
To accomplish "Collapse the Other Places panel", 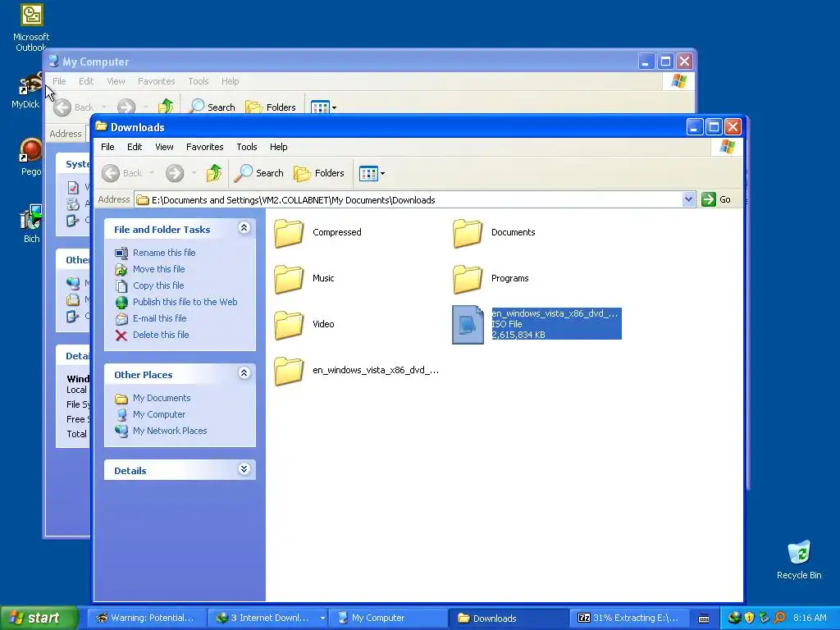I will point(244,373).
